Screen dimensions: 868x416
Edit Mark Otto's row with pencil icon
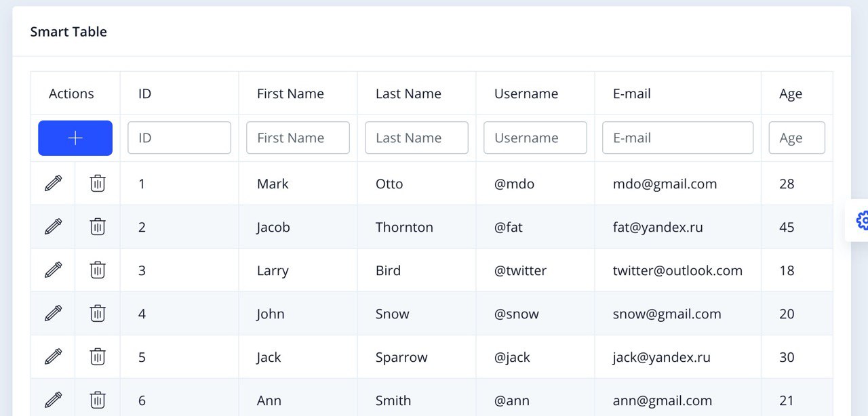[53, 183]
